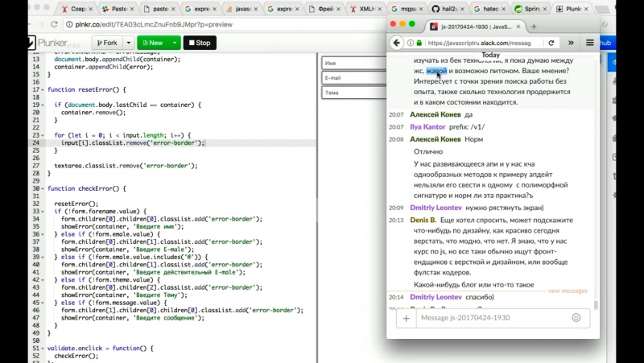
Task: Stop the running preview
Action: [200, 43]
